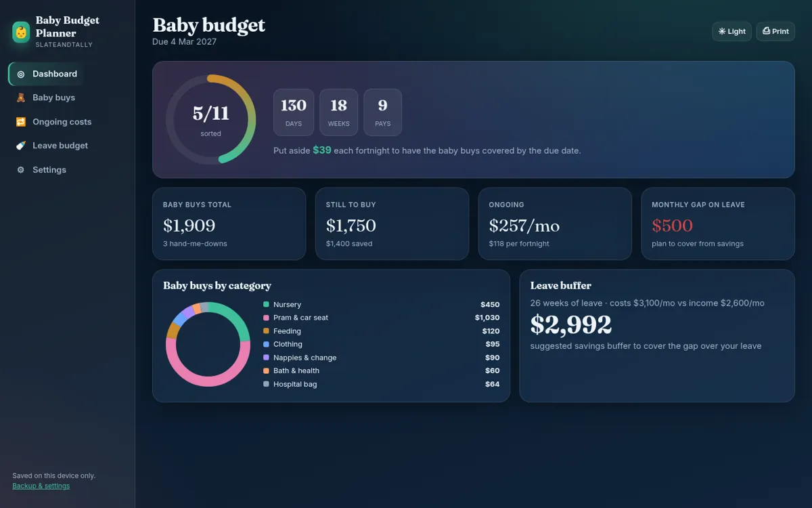Click the sun icon in the Light button

tap(722, 31)
